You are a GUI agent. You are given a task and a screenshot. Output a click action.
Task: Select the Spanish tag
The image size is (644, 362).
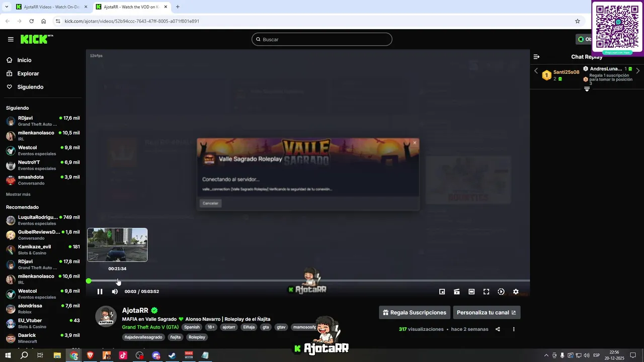[192, 327]
